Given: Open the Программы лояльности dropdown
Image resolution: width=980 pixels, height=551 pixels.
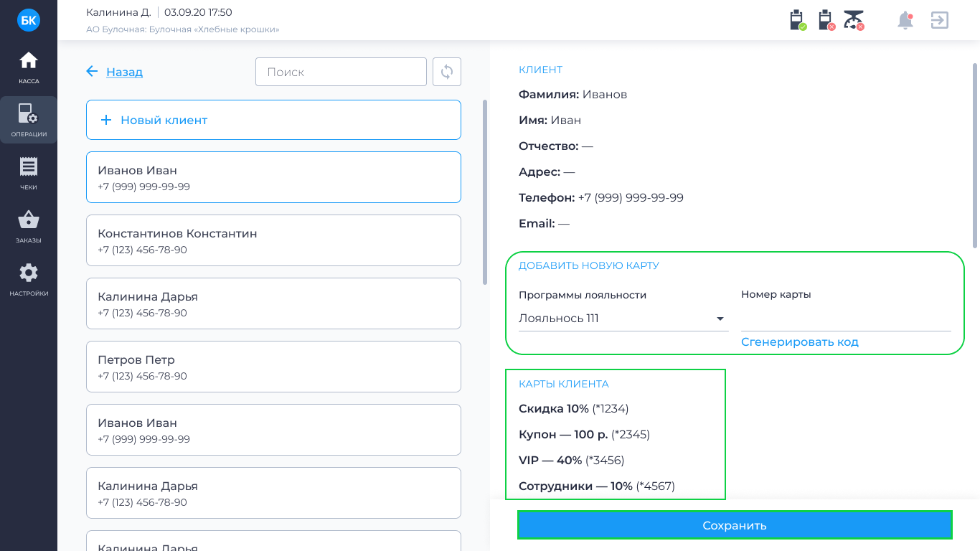Looking at the screenshot, I should 623,319.
